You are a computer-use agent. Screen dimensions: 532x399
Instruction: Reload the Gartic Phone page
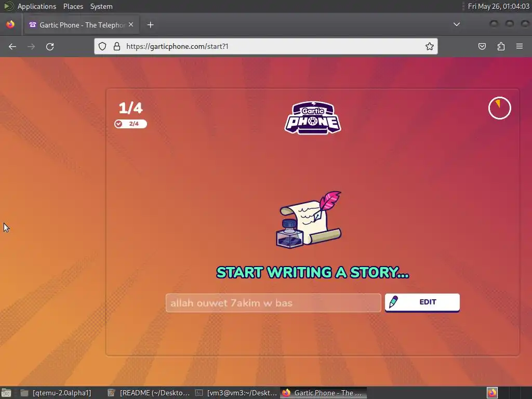tap(50, 46)
